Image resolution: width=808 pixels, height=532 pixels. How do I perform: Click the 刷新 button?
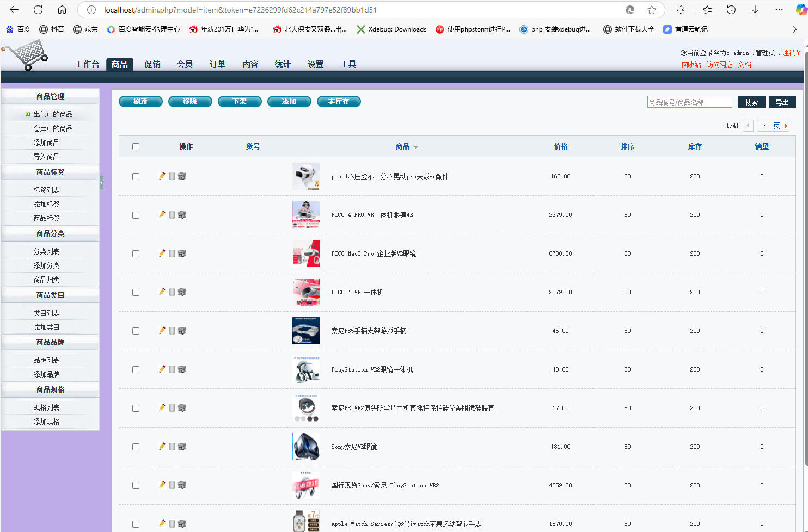click(x=140, y=102)
